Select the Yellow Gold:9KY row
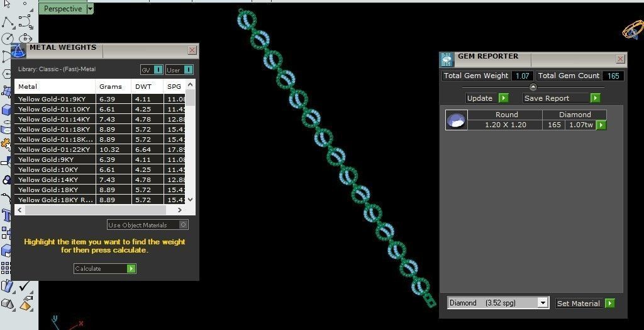Viewport: 644px width, 330px height. pos(100,160)
